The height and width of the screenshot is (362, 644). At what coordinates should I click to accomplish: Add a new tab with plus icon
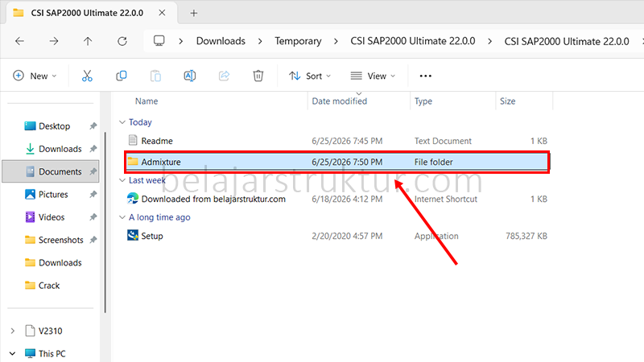[x=194, y=13]
